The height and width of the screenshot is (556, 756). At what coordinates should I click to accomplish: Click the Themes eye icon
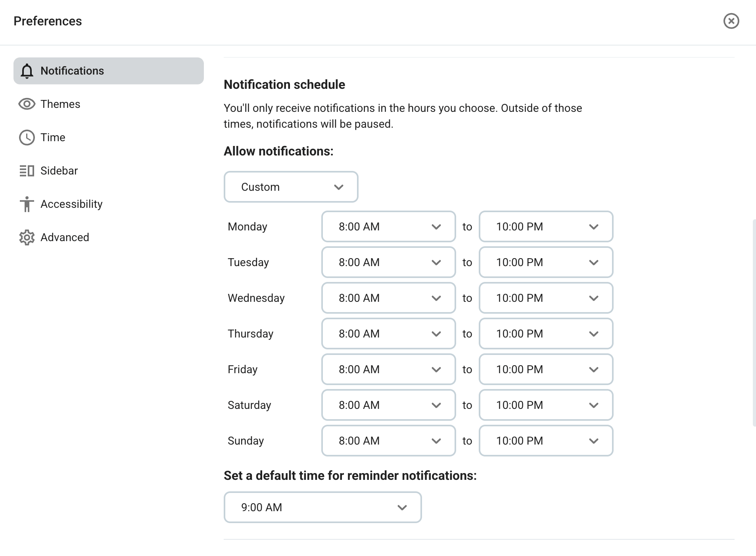[27, 104]
